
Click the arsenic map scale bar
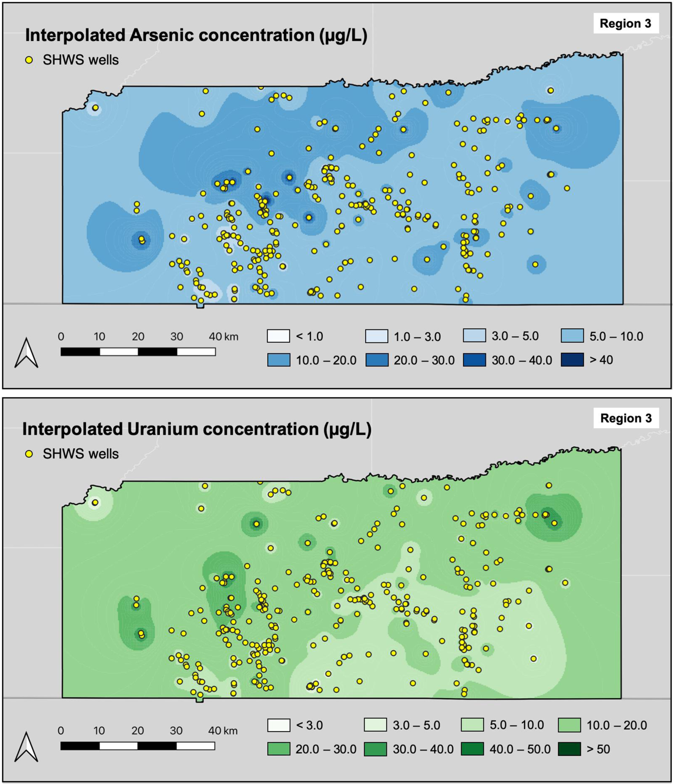point(138,352)
